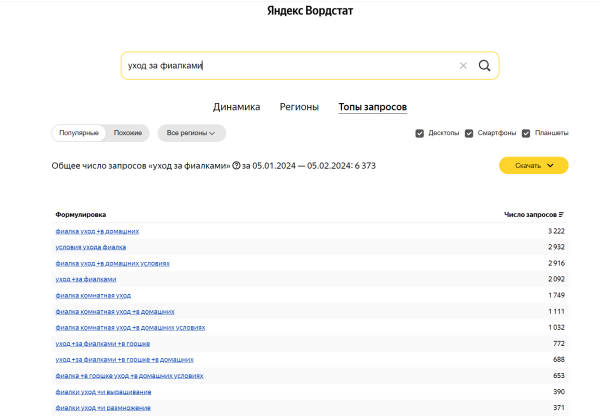Click the count value 1 111

point(556,312)
